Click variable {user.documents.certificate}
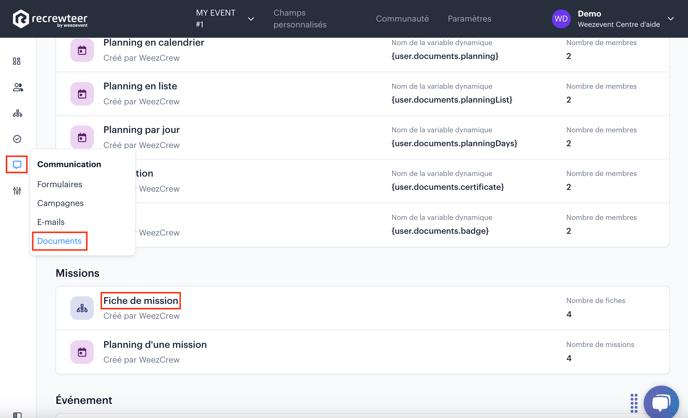Viewport: 688px width, 418px height. pyautogui.click(x=448, y=187)
